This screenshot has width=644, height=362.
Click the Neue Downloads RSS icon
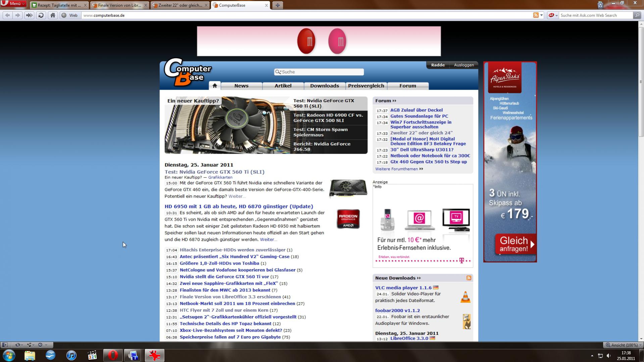469,278
